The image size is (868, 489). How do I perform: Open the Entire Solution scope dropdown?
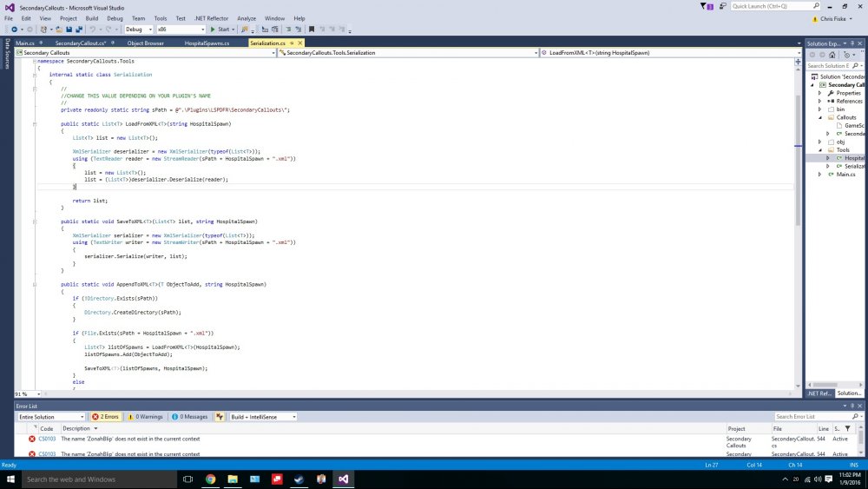[51, 416]
